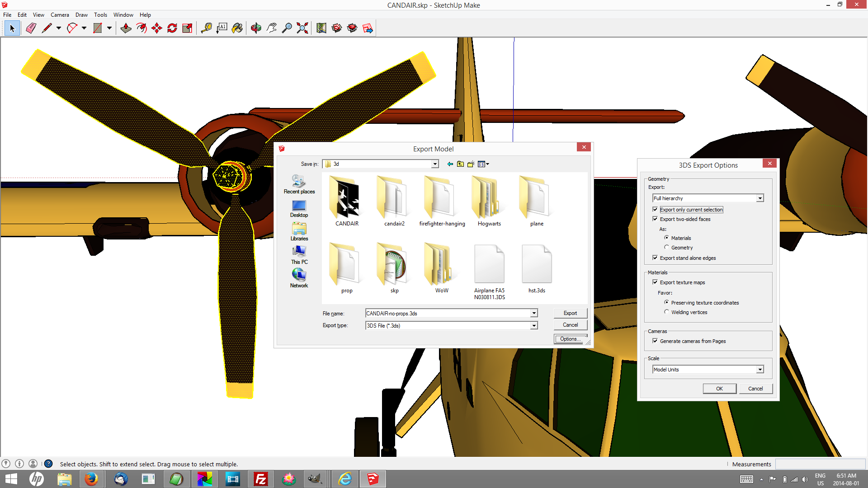
Task: Choose the Eraser tool
Action: (x=31, y=28)
